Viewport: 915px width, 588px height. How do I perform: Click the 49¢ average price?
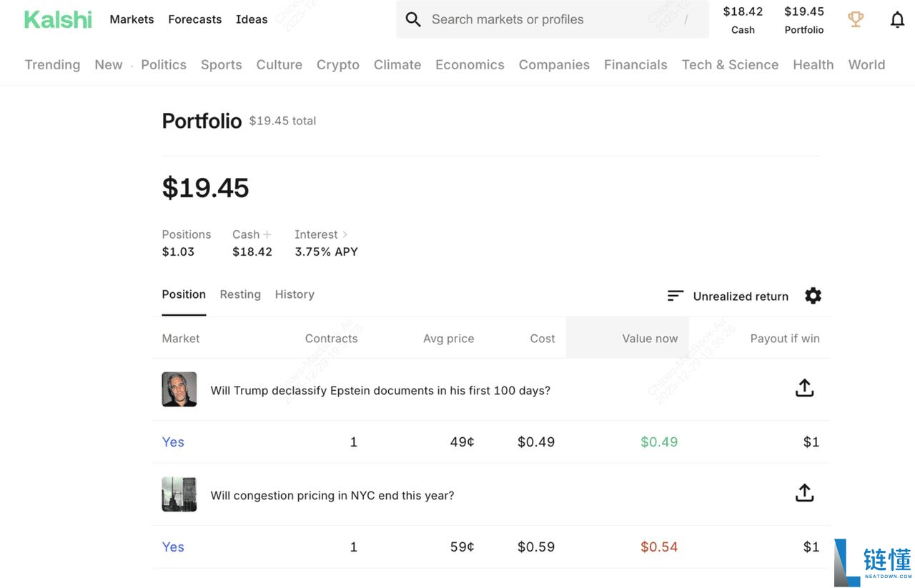click(462, 442)
